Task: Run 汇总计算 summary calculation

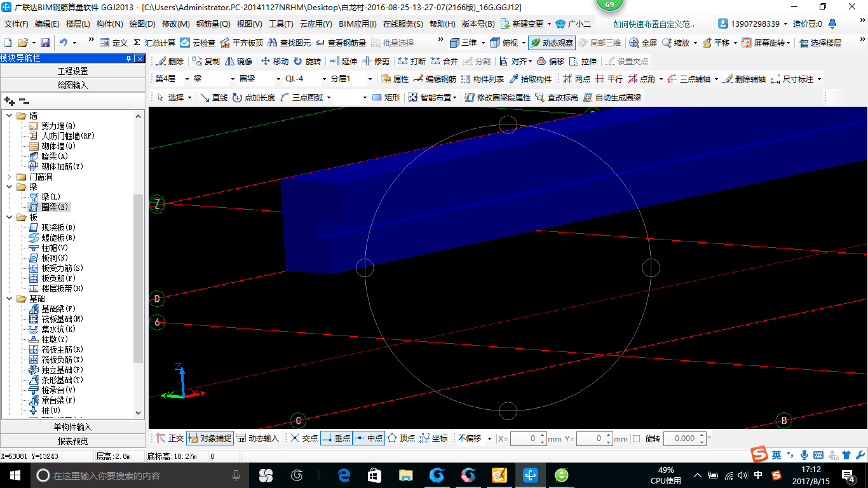Action: coord(153,43)
